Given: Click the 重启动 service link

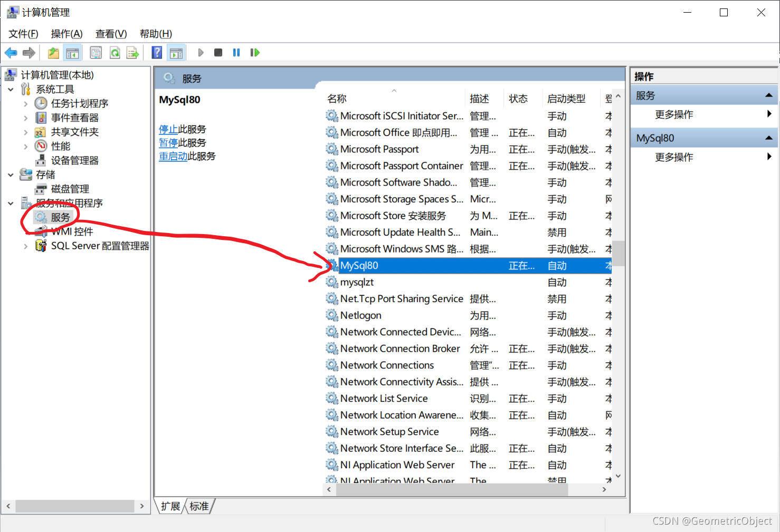Looking at the screenshot, I should point(173,156).
